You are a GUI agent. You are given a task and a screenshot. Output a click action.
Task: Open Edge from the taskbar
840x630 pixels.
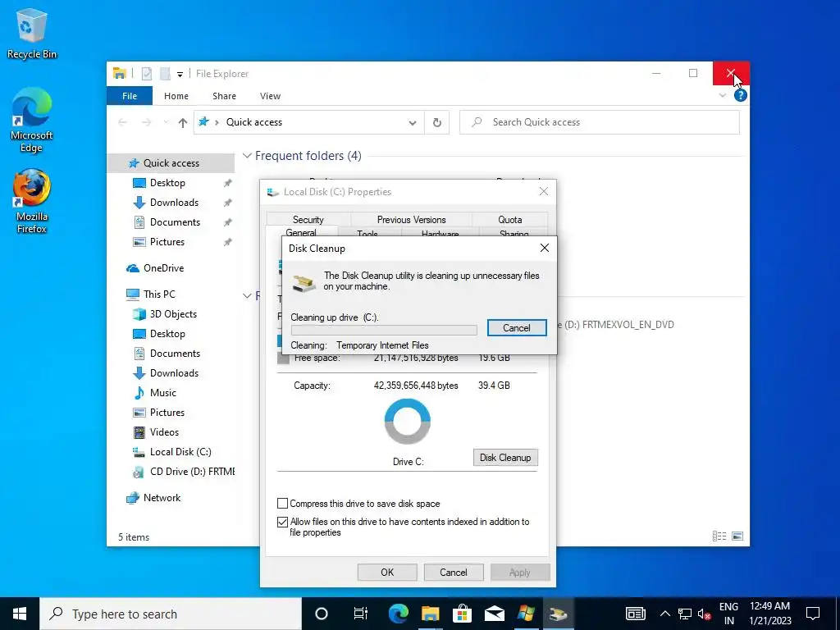coord(398,614)
